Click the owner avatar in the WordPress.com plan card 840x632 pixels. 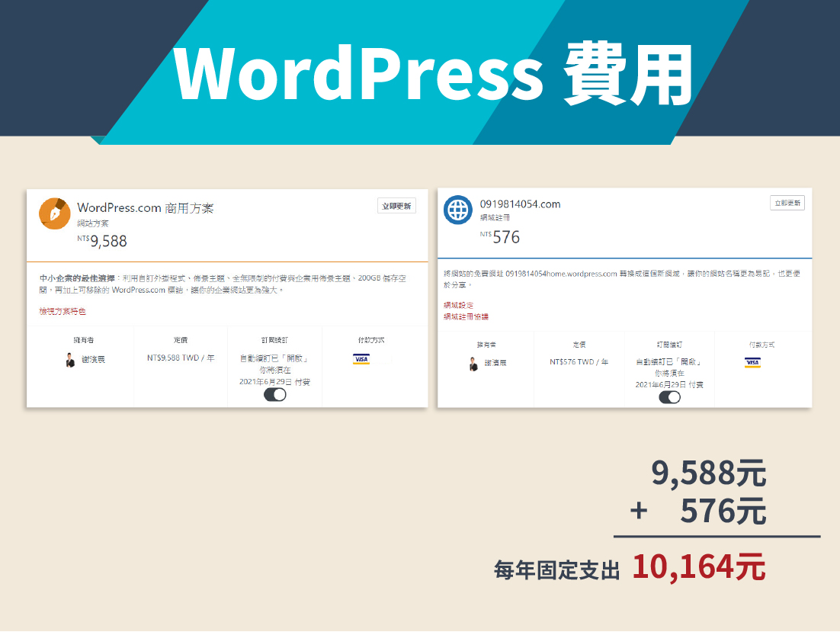point(70,360)
